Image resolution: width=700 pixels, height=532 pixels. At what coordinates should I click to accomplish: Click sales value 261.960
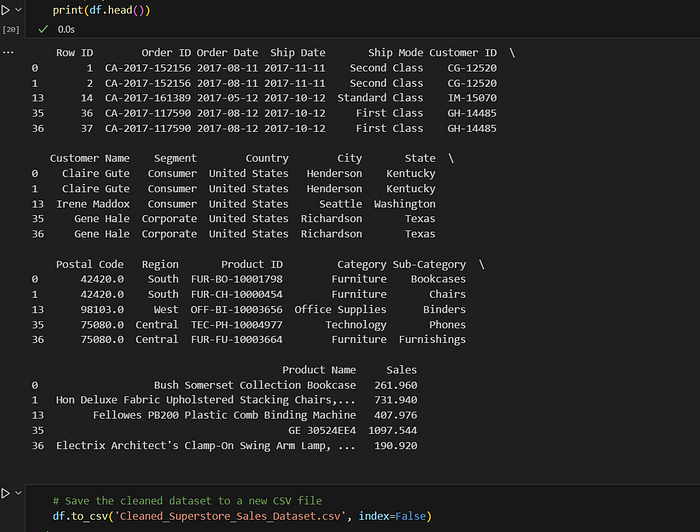click(x=396, y=385)
